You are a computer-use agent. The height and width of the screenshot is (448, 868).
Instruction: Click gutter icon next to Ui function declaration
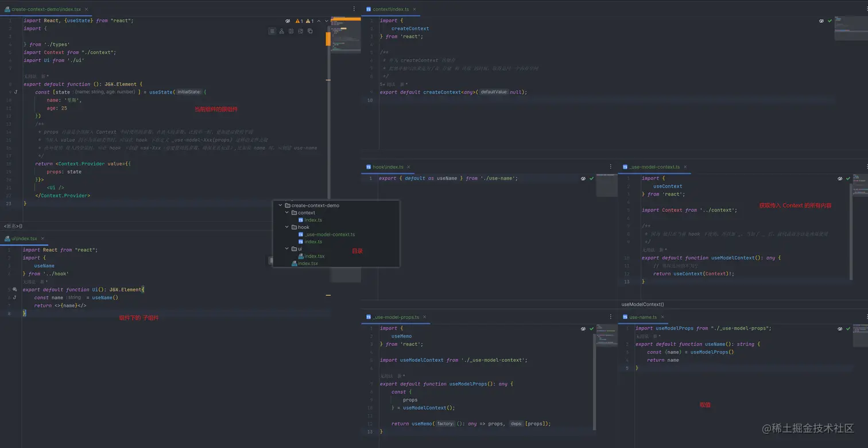15,290
